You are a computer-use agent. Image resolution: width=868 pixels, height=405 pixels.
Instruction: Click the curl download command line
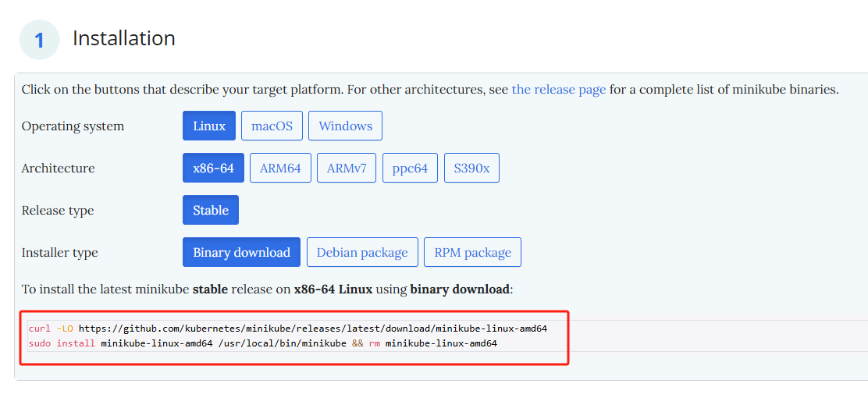tap(288, 329)
